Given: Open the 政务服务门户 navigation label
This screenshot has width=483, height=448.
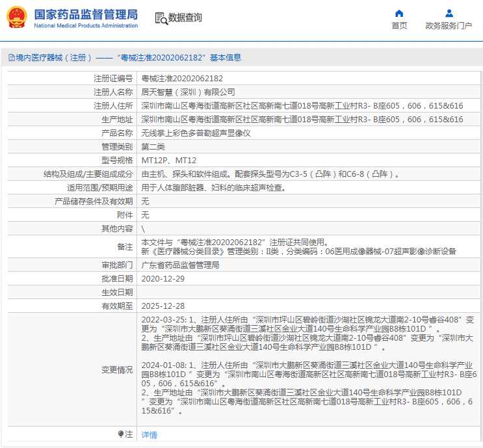Looking at the screenshot, I should 449,26.
